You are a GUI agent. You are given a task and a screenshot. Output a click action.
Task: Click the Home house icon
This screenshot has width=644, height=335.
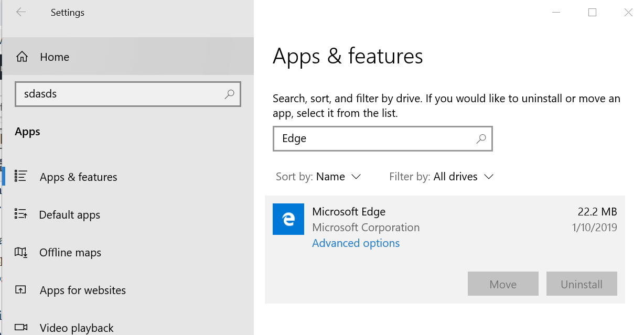tap(22, 57)
